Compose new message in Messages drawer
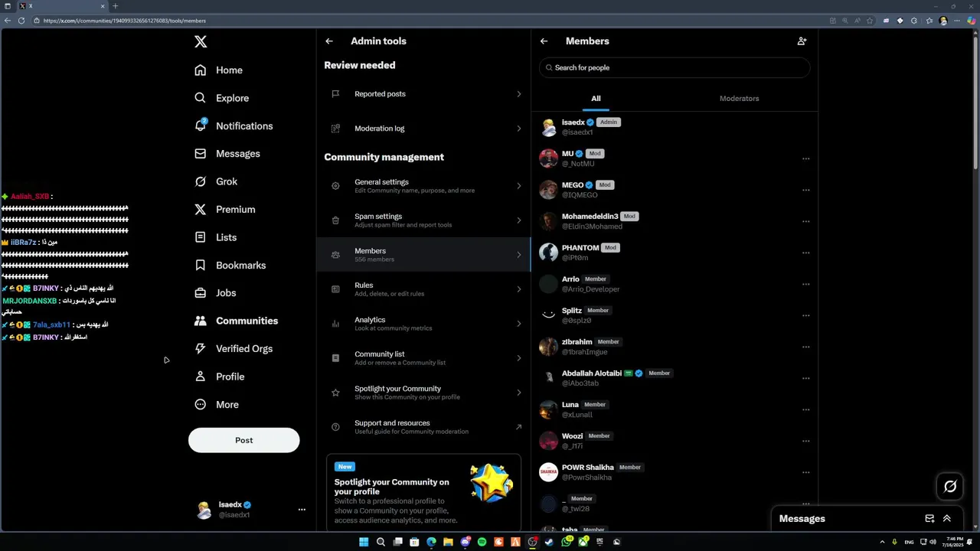Viewport: 980px width, 551px height. (929, 519)
